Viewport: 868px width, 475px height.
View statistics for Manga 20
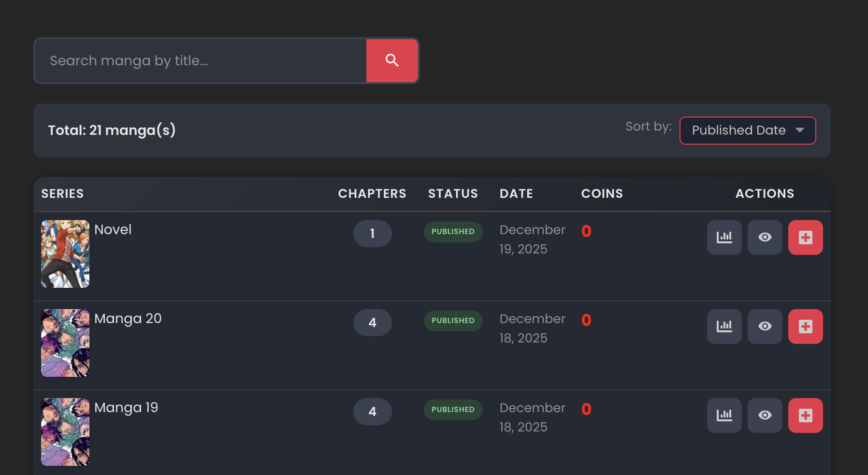coord(724,326)
